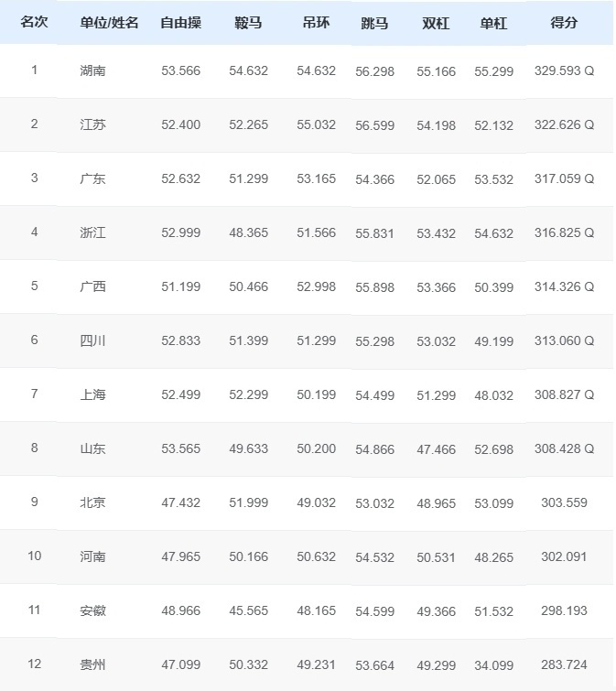Click the 广东 team name
The height and width of the screenshot is (691, 616).
click(x=92, y=178)
